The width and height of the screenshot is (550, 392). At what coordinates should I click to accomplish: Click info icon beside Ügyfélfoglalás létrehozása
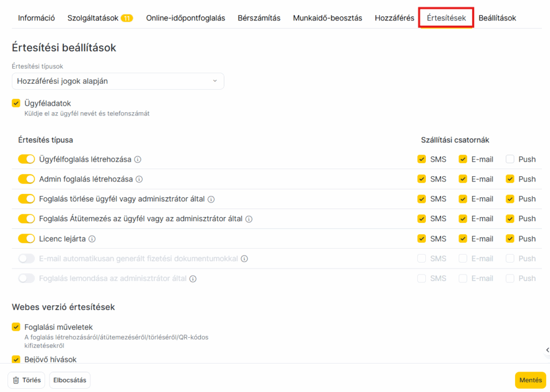point(138,159)
